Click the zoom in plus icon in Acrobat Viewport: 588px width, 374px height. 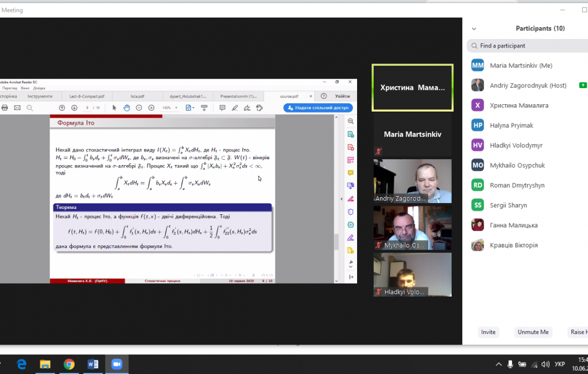tap(151, 108)
